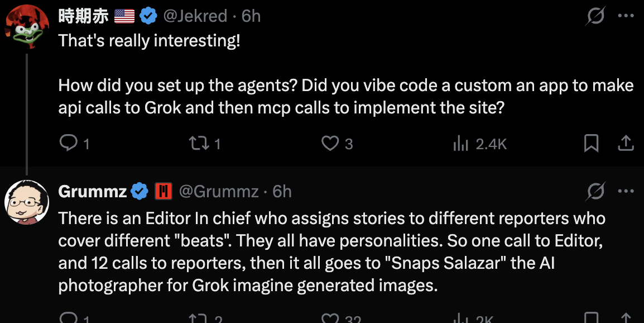Open the 6h timestamp on Grummz's reply
Image resolution: width=644 pixels, height=323 pixels.
(x=282, y=192)
